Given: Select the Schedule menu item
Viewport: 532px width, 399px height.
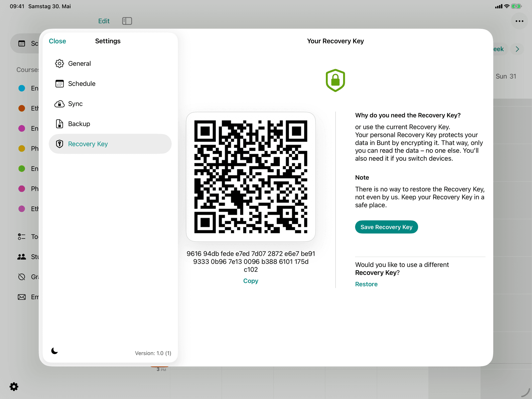Looking at the screenshot, I should pos(110,84).
